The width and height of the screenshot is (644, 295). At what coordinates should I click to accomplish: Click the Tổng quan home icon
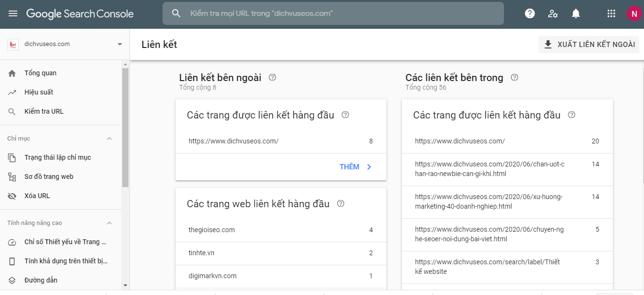pyautogui.click(x=12, y=73)
